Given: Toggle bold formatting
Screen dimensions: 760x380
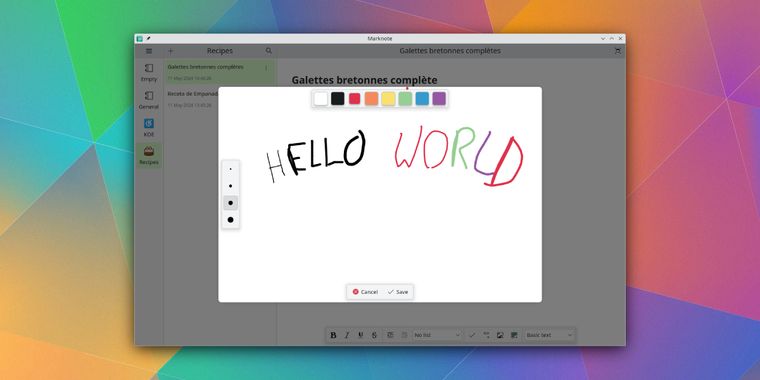Looking at the screenshot, I should 333,335.
